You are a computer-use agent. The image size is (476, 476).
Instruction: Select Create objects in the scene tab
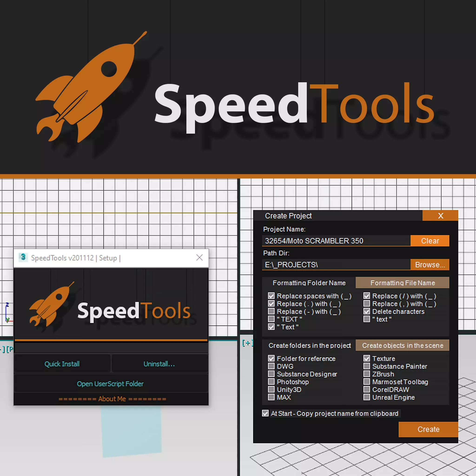(x=403, y=345)
